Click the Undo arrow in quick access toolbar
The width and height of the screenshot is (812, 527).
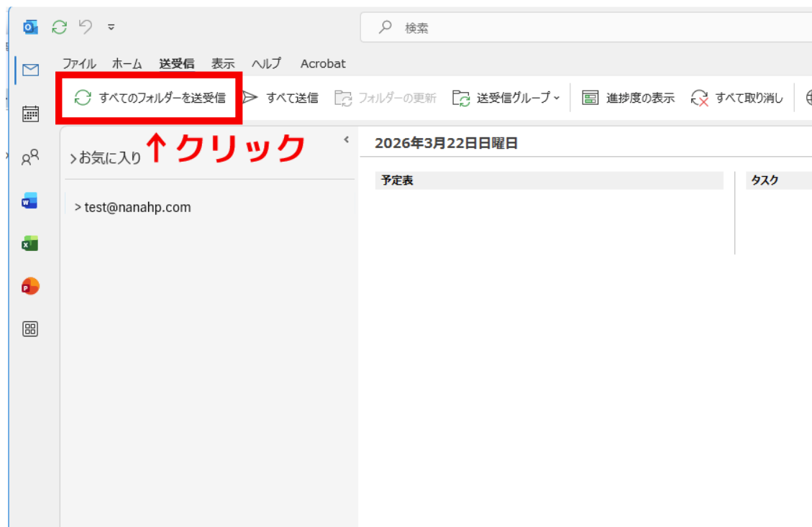(x=86, y=27)
